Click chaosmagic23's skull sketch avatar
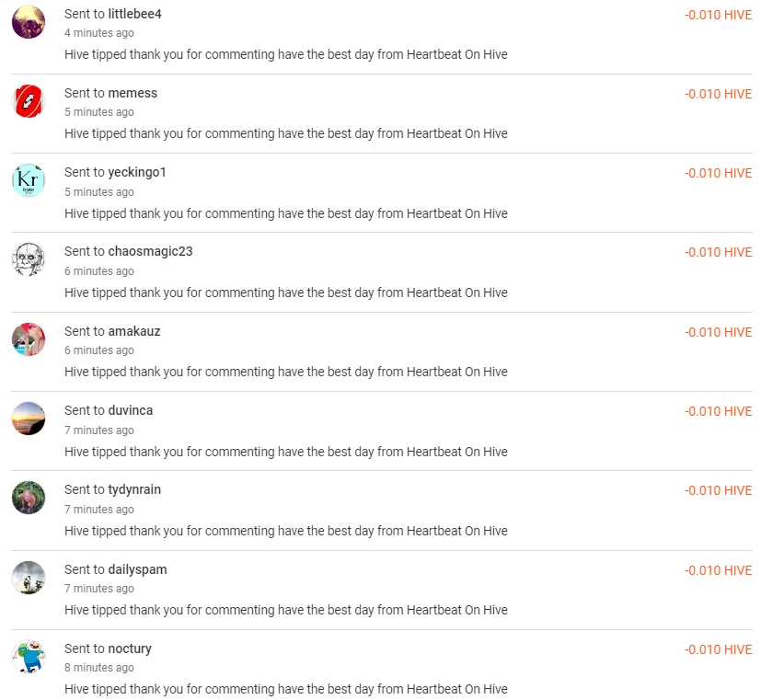The width and height of the screenshot is (761, 700). click(29, 259)
